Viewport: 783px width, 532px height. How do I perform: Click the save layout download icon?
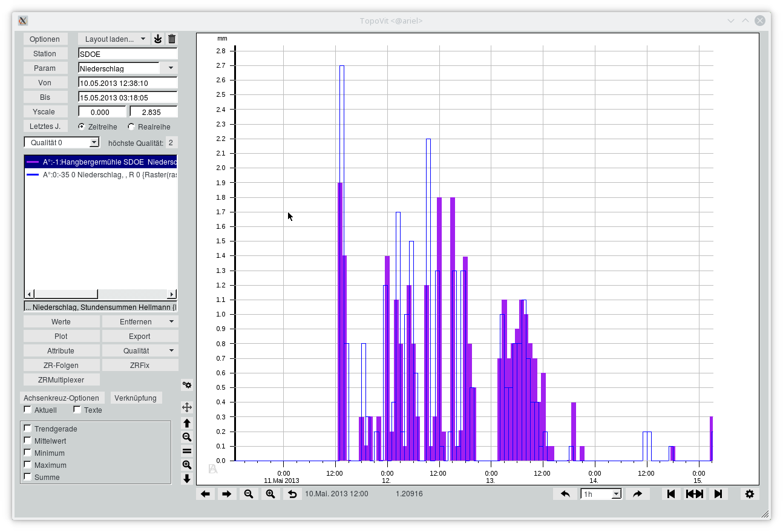click(158, 39)
